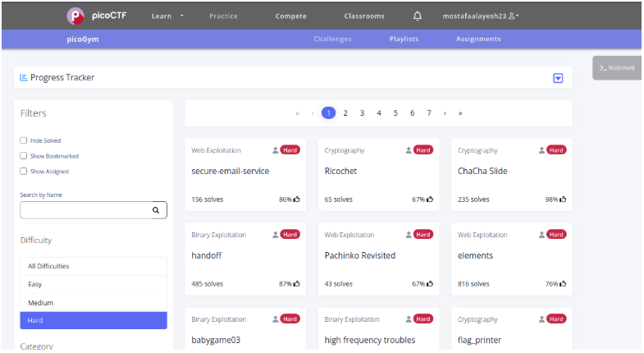Click the thumbs-up icon on Ricochet card
Screen dimensions: 644x353
tap(430, 199)
